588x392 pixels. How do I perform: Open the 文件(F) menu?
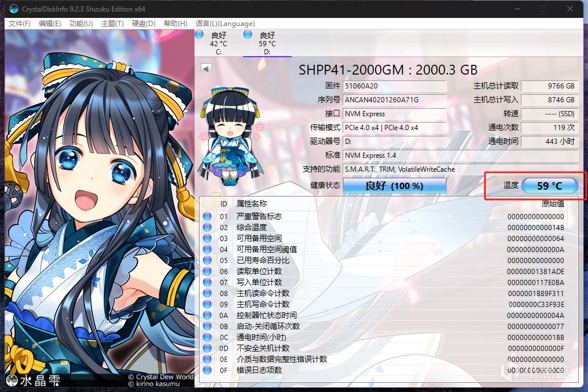click(x=19, y=24)
